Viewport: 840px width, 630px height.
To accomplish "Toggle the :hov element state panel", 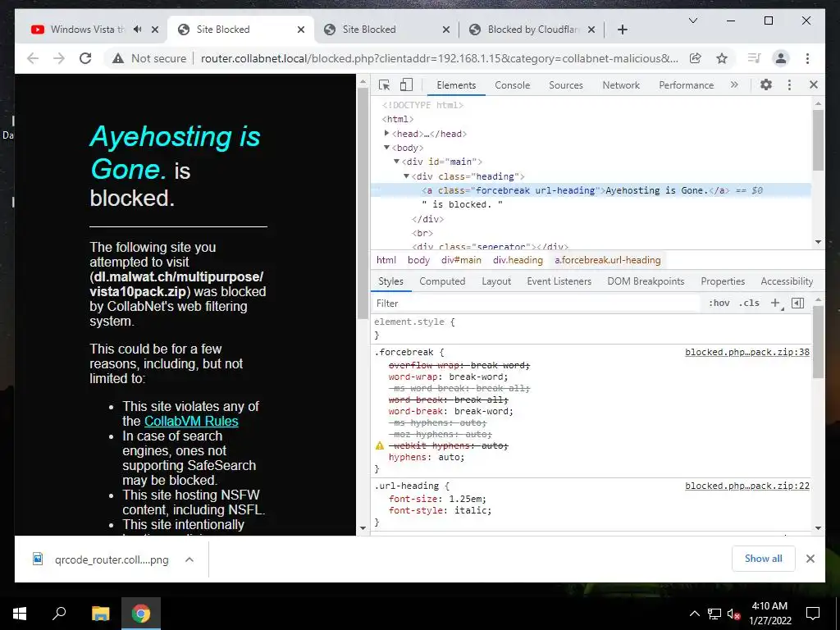I will (719, 304).
